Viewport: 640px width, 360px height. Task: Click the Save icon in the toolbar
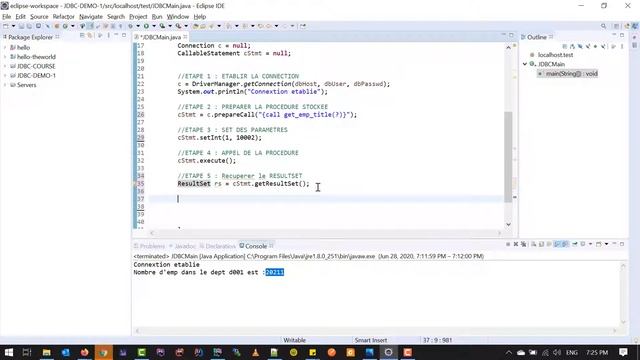pyautogui.click(x=21, y=26)
